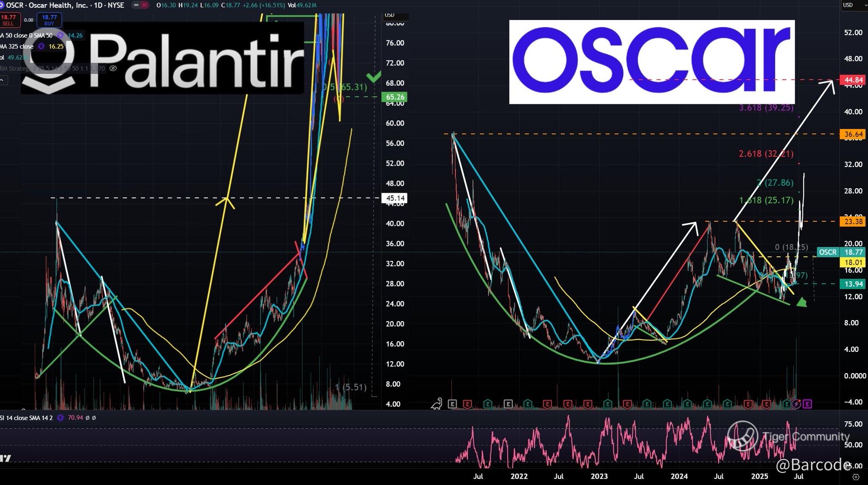The image size is (868, 485).
Task: Click the yellow 18.01 price label
Action: pos(853,263)
